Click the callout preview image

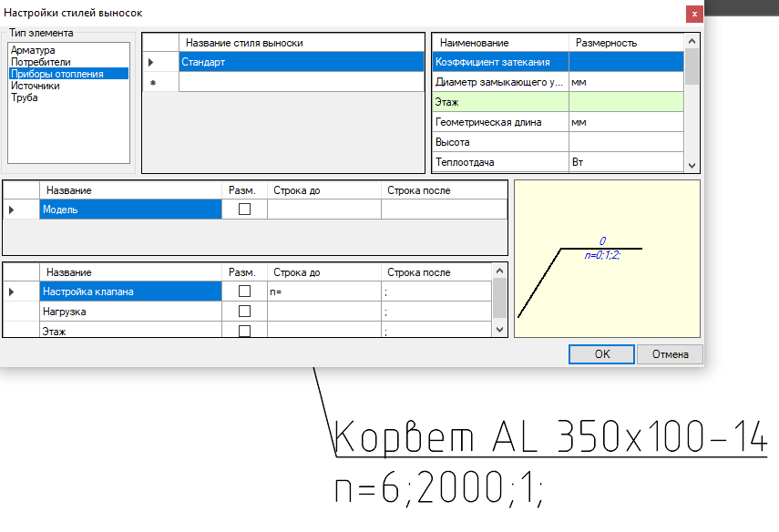607,259
